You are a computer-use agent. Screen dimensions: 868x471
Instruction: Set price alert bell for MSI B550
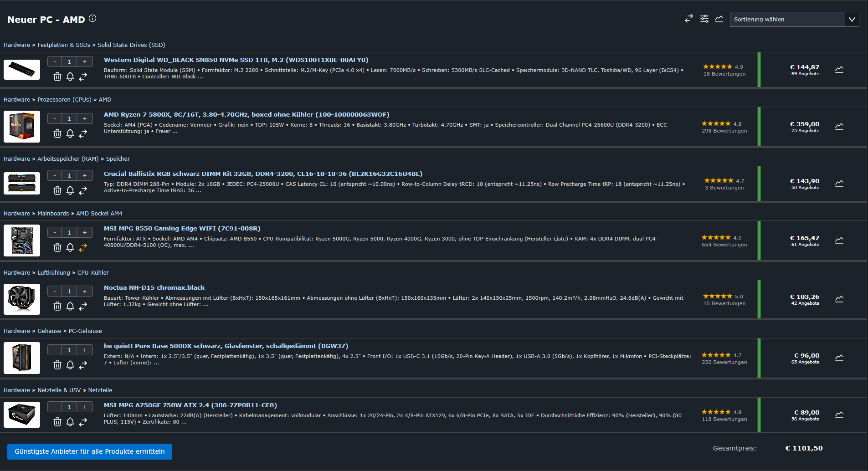[70, 247]
